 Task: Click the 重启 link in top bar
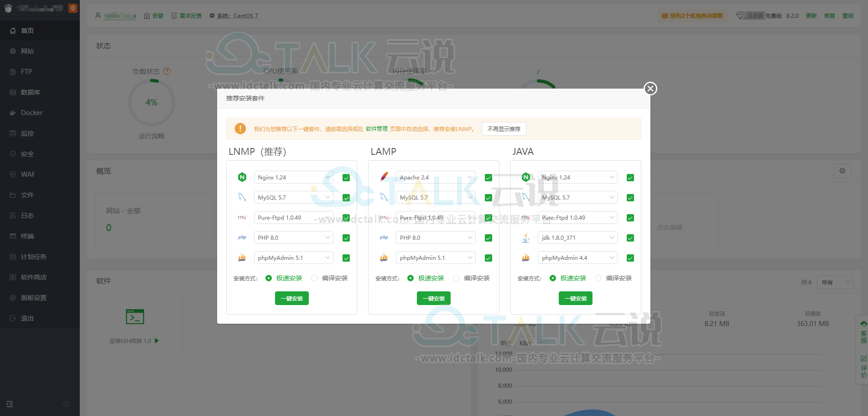(848, 16)
